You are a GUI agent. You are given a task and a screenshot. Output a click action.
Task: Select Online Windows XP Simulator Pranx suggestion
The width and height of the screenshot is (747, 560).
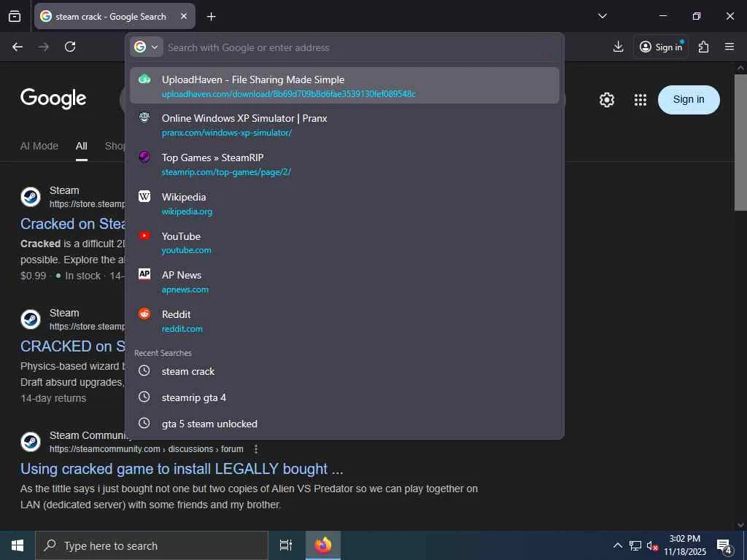(x=344, y=125)
